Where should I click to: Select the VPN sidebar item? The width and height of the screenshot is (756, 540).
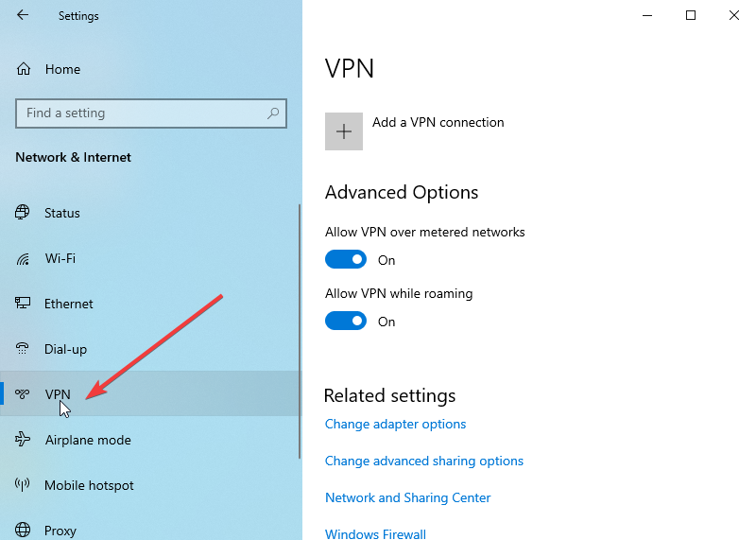(58, 394)
